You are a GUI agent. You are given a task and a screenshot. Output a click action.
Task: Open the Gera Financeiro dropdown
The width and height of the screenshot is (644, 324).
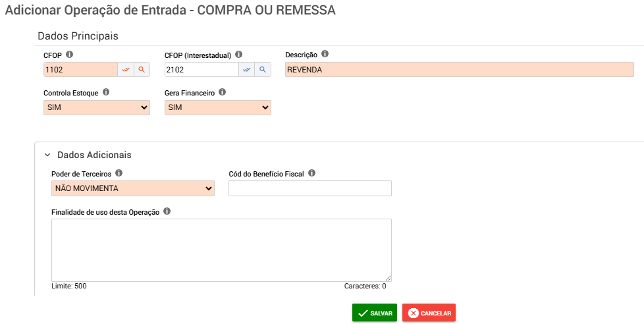217,108
